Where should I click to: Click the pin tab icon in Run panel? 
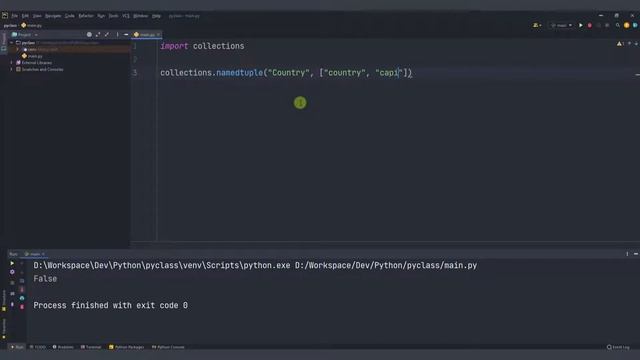click(x=12, y=304)
